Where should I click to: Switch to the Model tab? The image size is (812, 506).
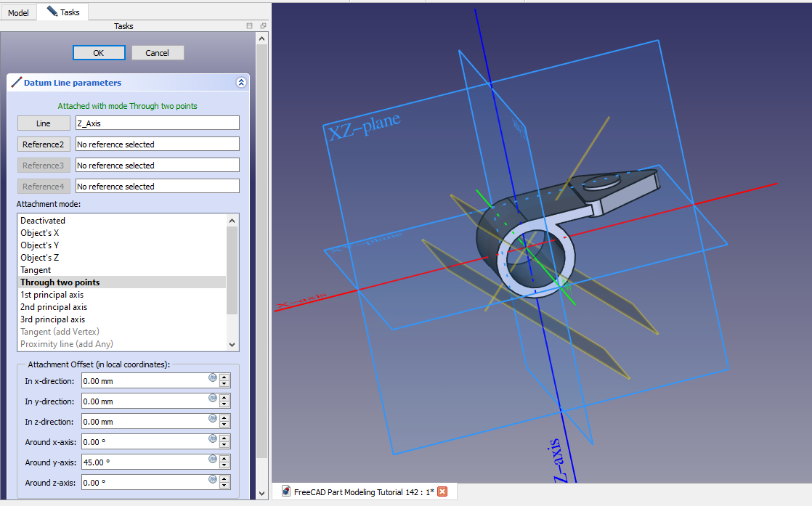[18, 12]
